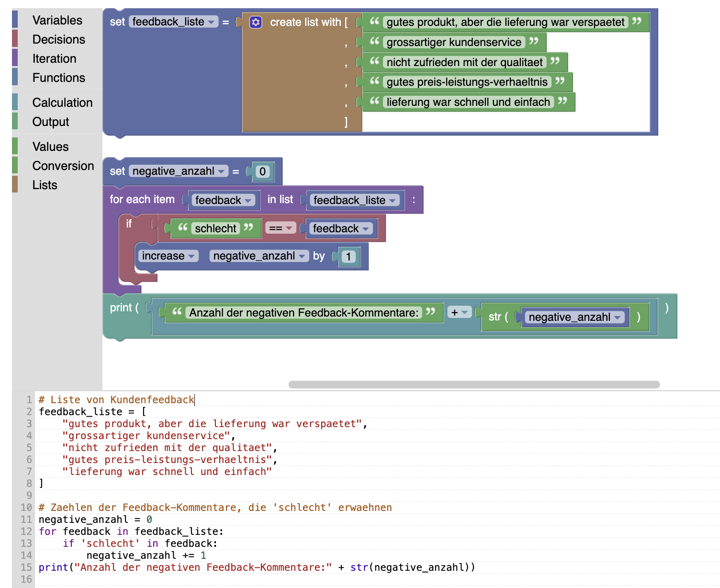Click the 'schlecht' text field in if block
This screenshot has height=588, width=720.
[x=215, y=228]
